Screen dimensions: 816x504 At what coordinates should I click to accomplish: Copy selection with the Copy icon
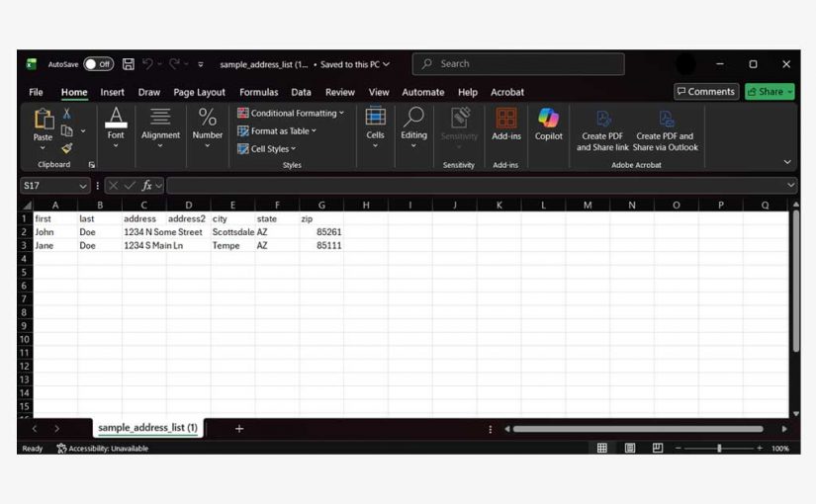pos(66,130)
